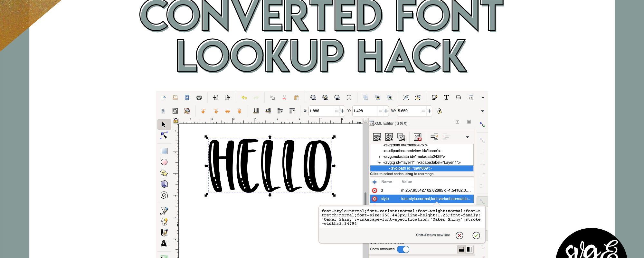Click the Export icon in the toolbar
This screenshot has width=644, height=258.
[x=228, y=97]
